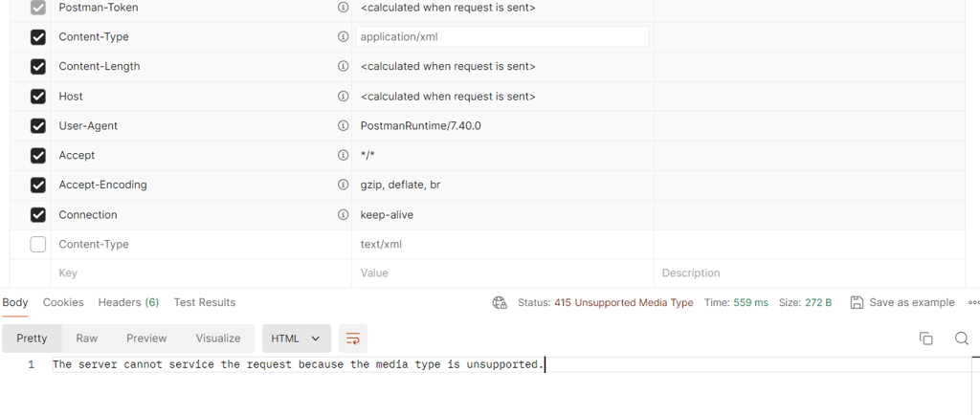This screenshot has height=415, width=980.
Task: Copy the response body to clipboard
Action: pyautogui.click(x=925, y=339)
